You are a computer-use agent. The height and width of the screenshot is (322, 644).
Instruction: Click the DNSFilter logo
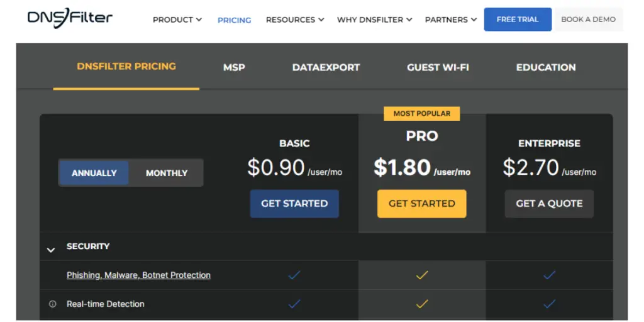click(x=70, y=18)
